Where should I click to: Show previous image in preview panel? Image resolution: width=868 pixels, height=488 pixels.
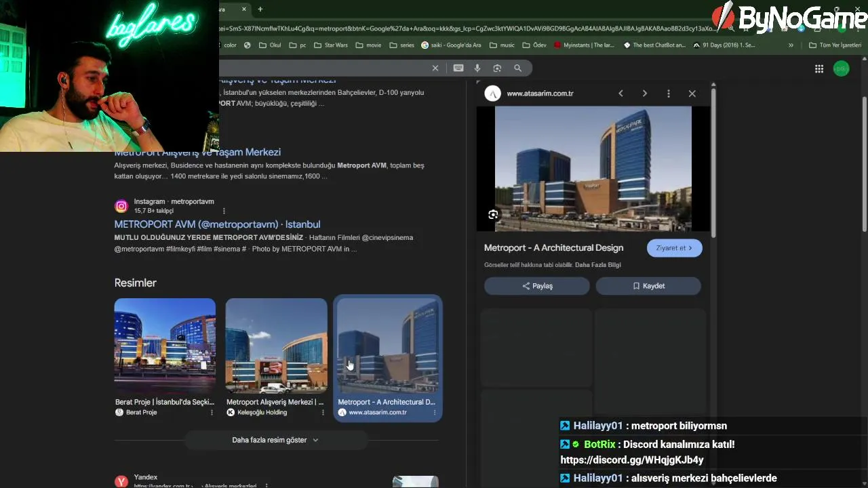(x=620, y=94)
